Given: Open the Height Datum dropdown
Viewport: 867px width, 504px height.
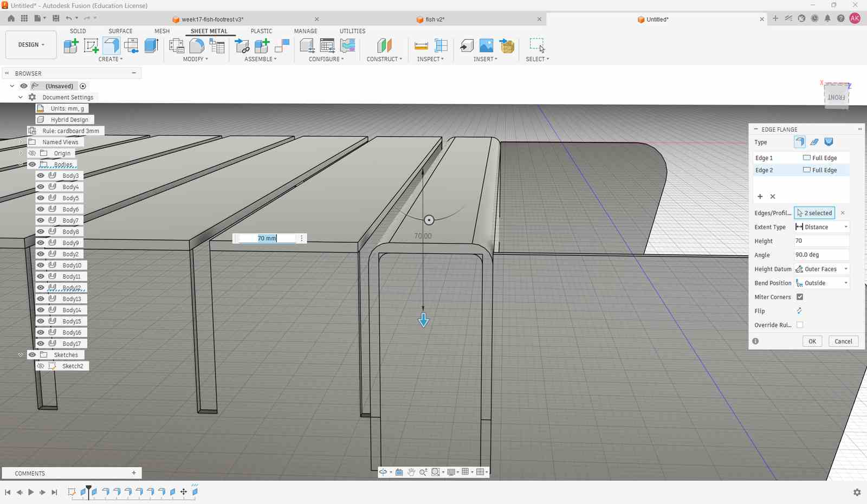Looking at the screenshot, I should tap(821, 269).
